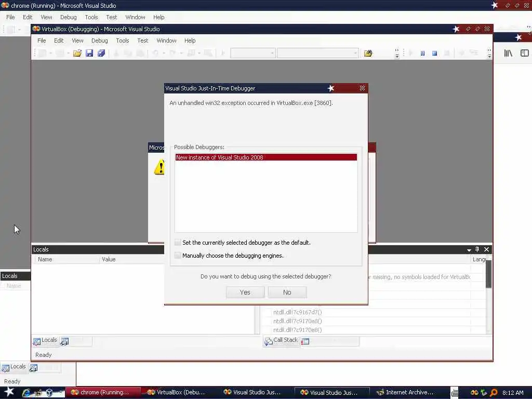Screen dimensions: 532x399
Task: Switch to the Locals tab in chrome window
Action: [x=14, y=367]
